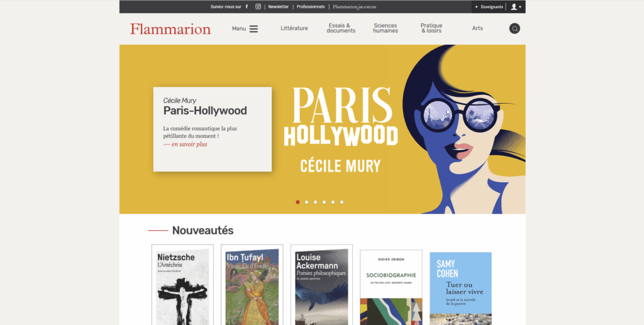Go to the Flammarion logo homepage
Screen dimensions: 644x325
tap(170, 29)
